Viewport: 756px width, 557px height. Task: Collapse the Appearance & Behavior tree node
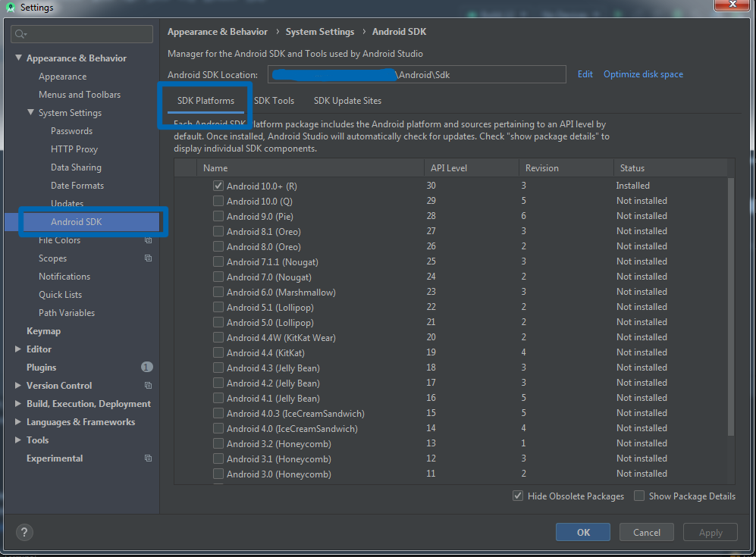click(x=18, y=58)
